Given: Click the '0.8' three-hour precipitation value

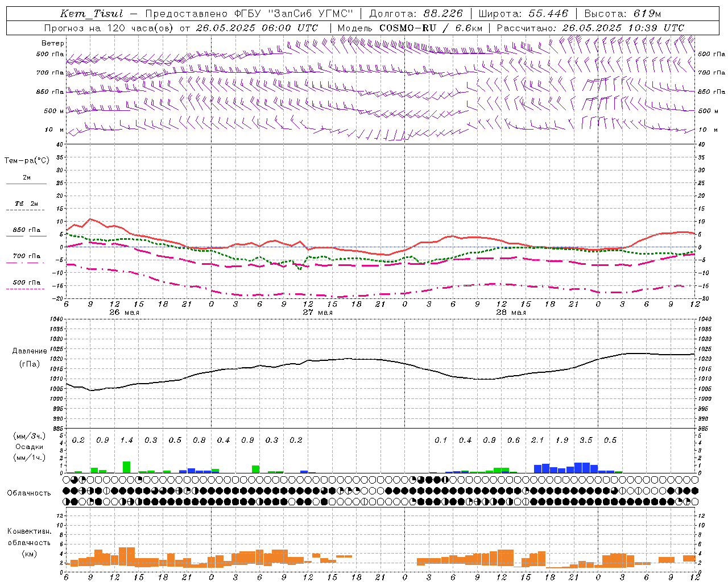Looking at the screenshot, I should [199, 440].
